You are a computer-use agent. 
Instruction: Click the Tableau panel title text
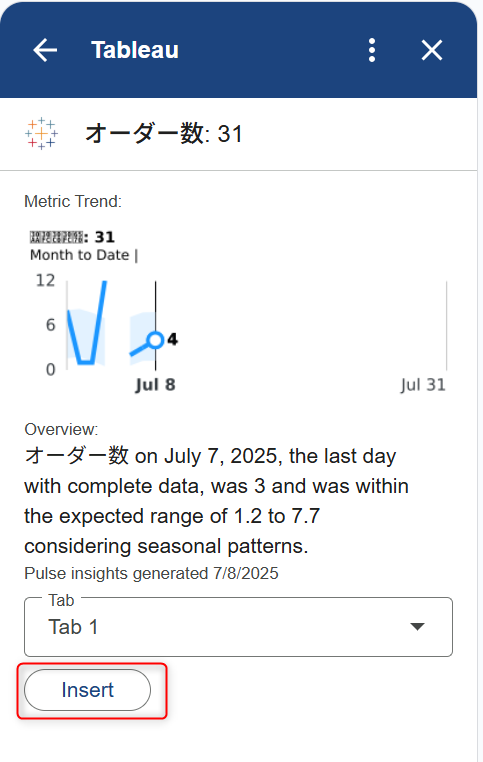135,50
